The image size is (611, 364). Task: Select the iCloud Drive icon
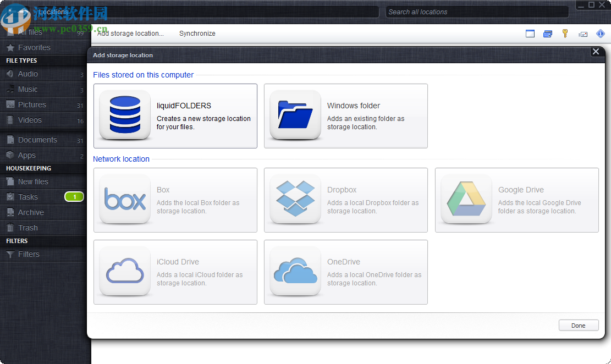click(125, 272)
